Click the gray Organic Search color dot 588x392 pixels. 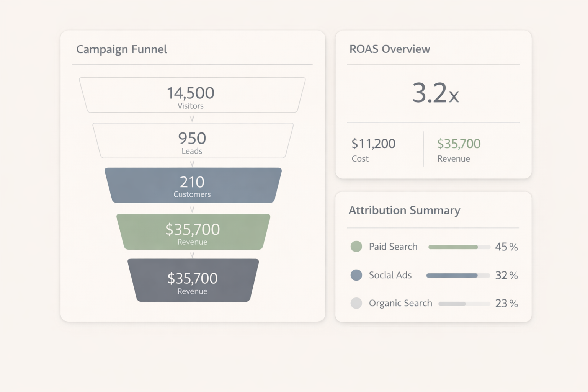click(356, 303)
